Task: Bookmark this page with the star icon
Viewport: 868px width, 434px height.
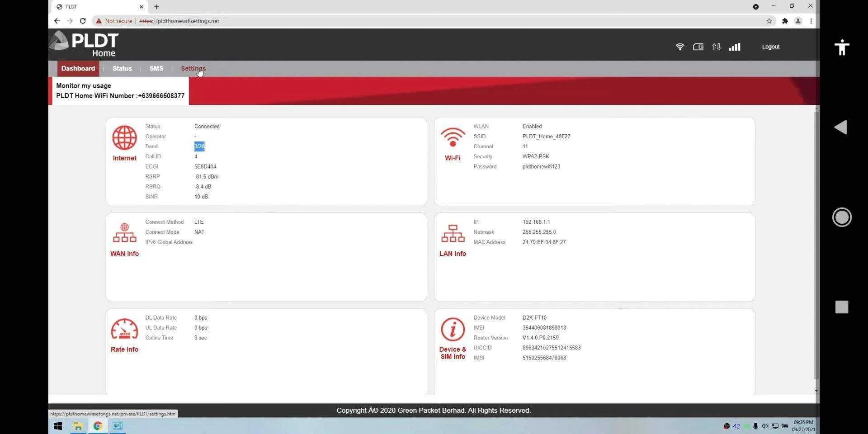Action: 769,21
